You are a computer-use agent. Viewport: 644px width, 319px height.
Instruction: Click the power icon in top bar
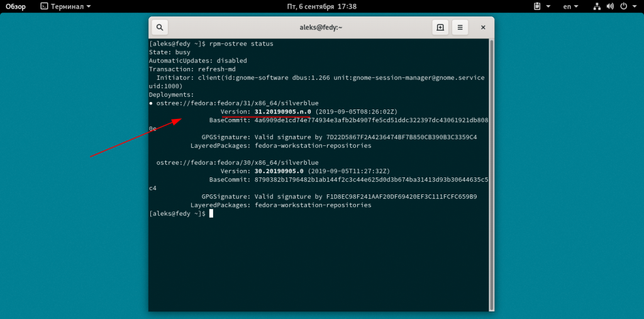point(624,6)
